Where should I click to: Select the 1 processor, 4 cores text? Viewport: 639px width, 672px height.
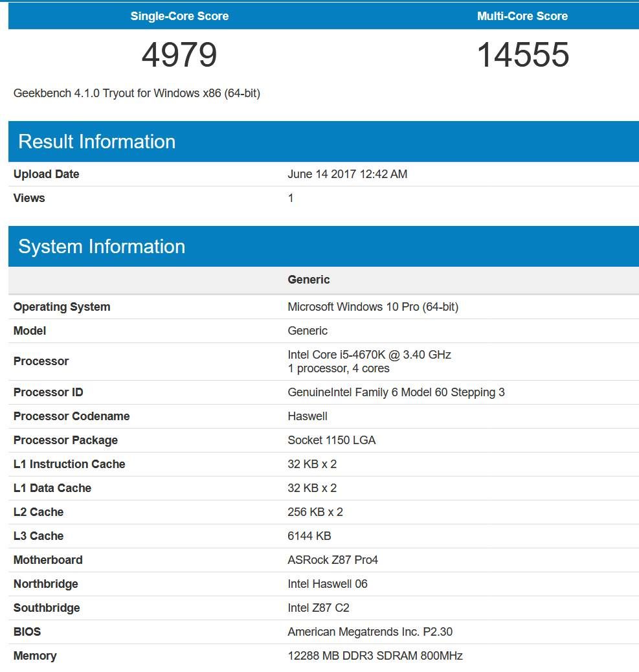[339, 368]
